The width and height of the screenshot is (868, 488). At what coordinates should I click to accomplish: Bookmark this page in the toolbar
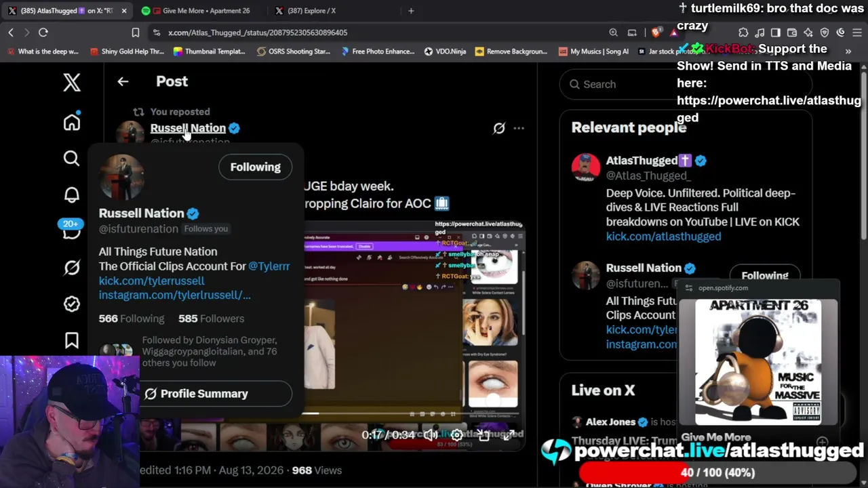[x=136, y=33]
